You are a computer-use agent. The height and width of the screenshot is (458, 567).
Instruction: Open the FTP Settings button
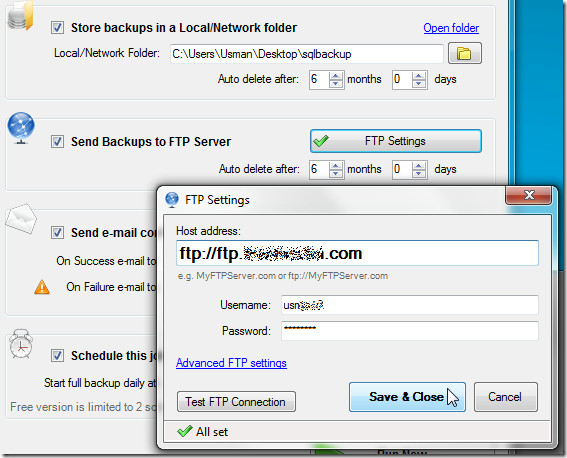click(396, 141)
